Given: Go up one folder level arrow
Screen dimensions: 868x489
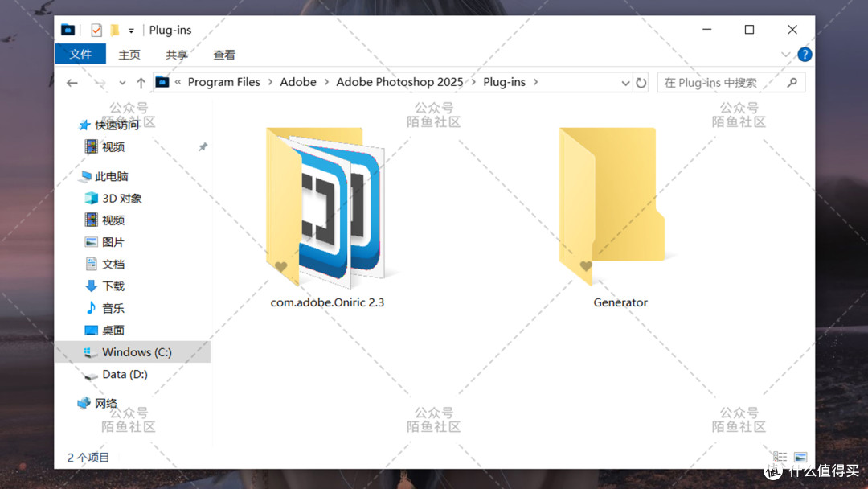Looking at the screenshot, I should (x=141, y=83).
